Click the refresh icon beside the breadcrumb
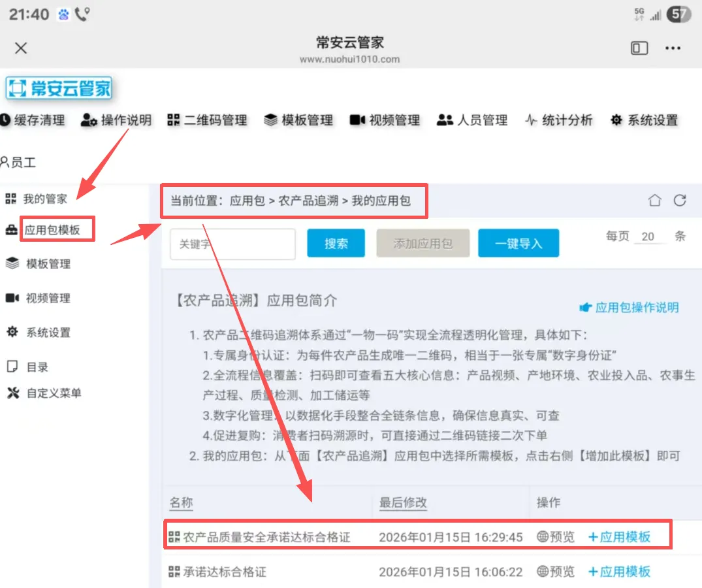This screenshot has width=702, height=588. (680, 201)
